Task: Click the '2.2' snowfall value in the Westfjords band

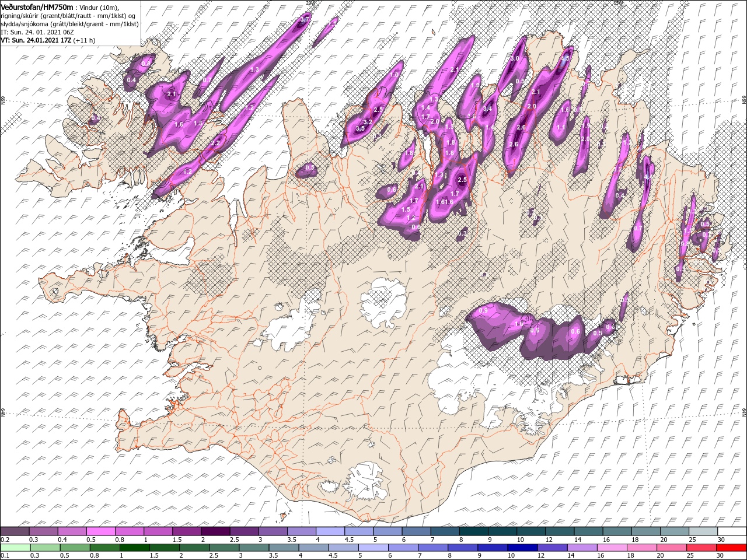Action: point(215,143)
